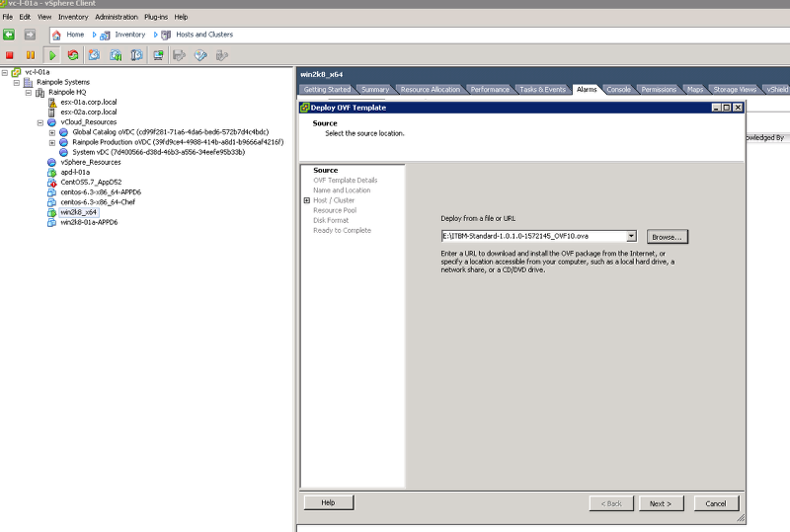Suspend VM with orange pause icon

[31, 55]
